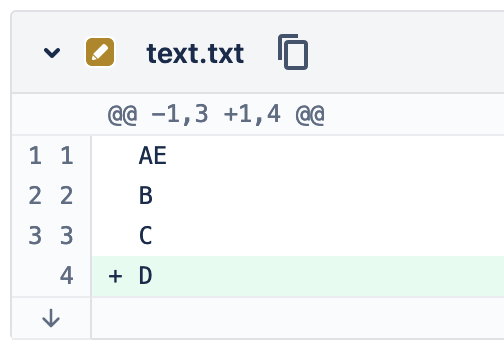The width and height of the screenshot is (504, 360).
Task: Select old line number 1
Action: point(35,156)
